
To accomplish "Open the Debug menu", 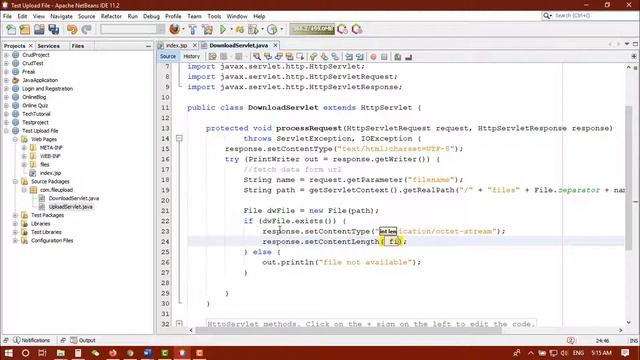I will pos(151,16).
